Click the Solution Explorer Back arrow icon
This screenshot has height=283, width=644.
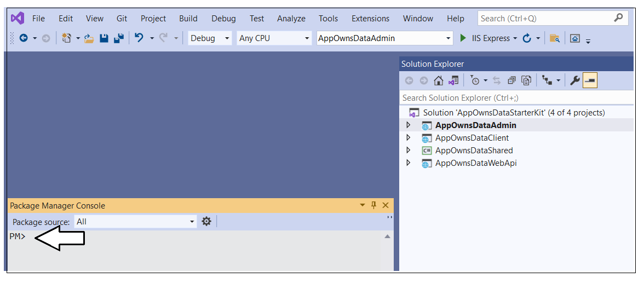[409, 80]
